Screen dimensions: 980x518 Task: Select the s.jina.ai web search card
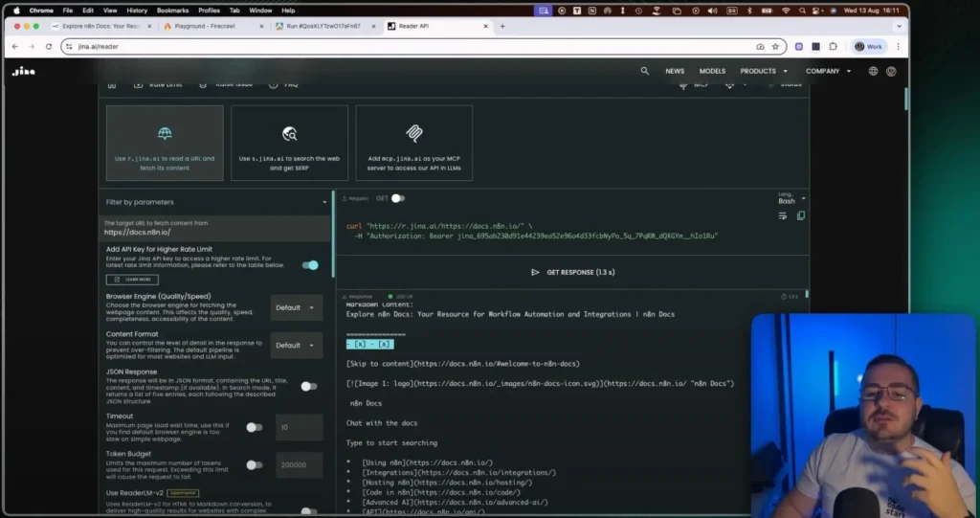(289, 144)
